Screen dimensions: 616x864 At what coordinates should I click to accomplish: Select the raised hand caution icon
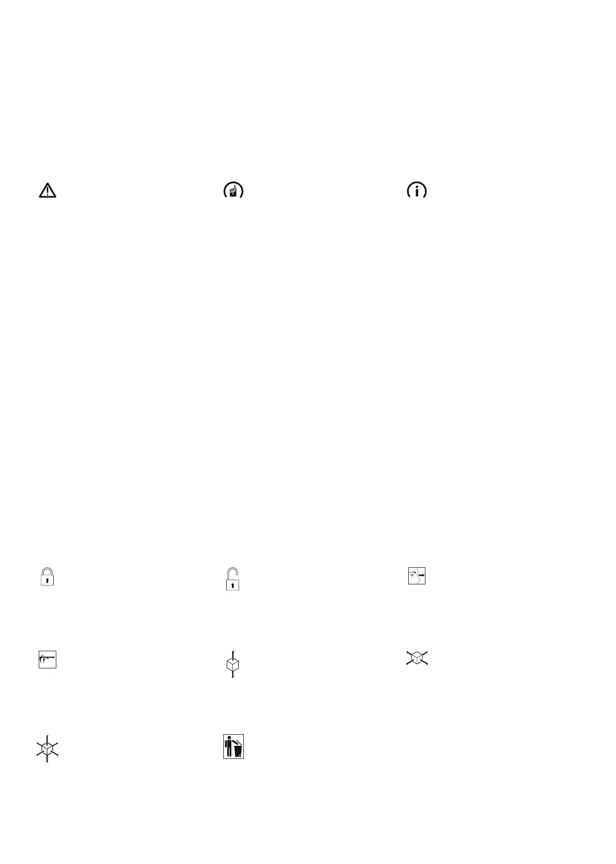click(233, 190)
